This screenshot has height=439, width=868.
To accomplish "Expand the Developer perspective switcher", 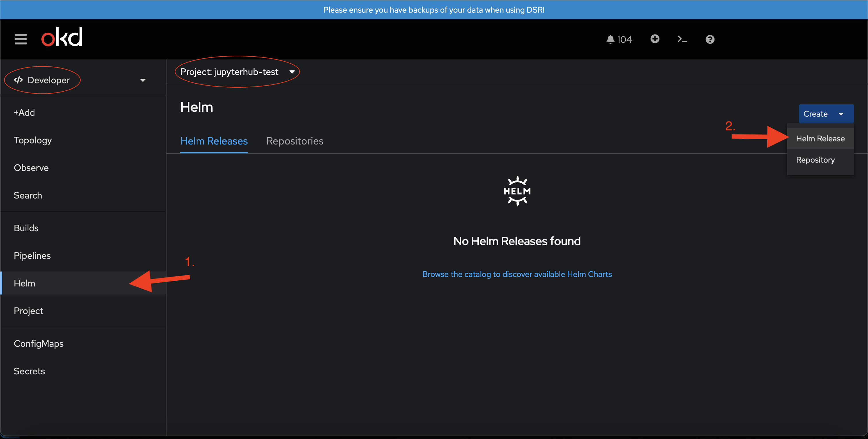I will pos(80,80).
